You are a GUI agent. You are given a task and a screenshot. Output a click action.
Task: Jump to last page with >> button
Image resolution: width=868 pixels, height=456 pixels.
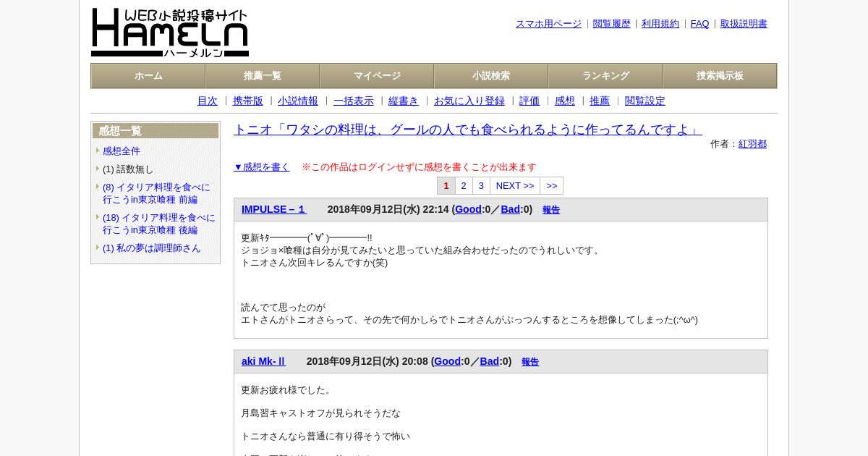pyautogui.click(x=552, y=186)
